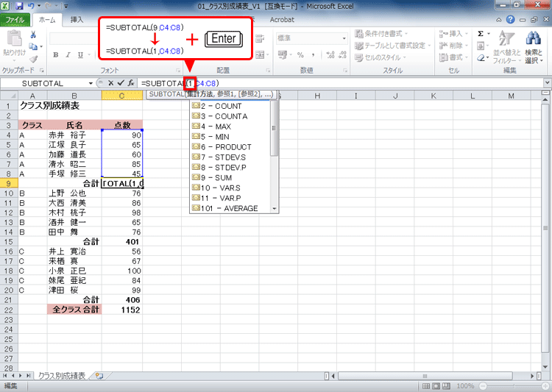The height and width of the screenshot is (392, 552).
Task: Open Conditional Formatting (条件付き書式) dropdown
Action: pos(381,34)
